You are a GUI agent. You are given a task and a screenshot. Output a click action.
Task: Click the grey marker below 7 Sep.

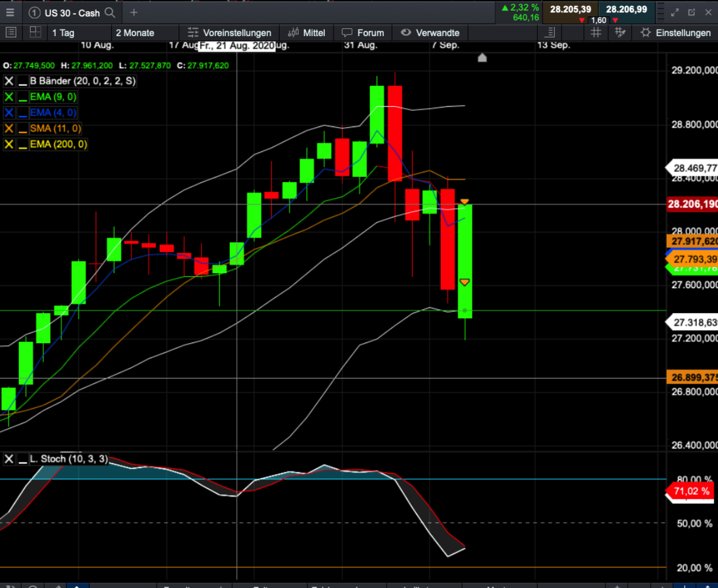click(x=482, y=57)
